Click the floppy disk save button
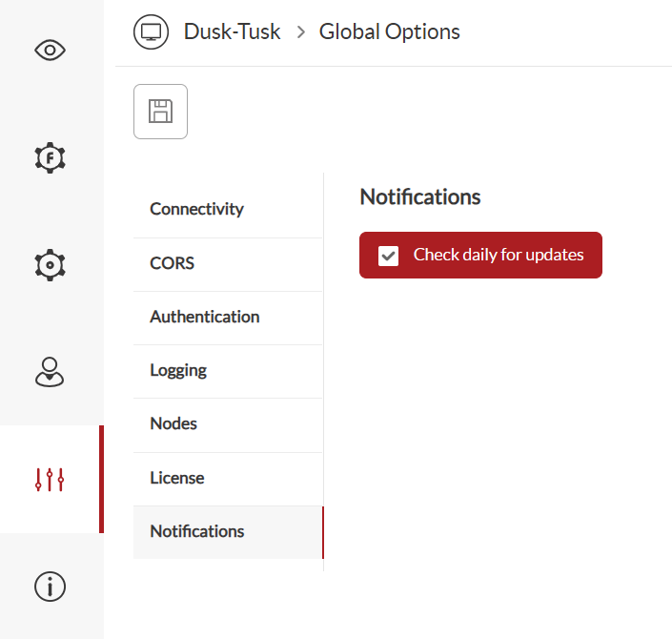The image size is (672, 639). click(x=160, y=112)
